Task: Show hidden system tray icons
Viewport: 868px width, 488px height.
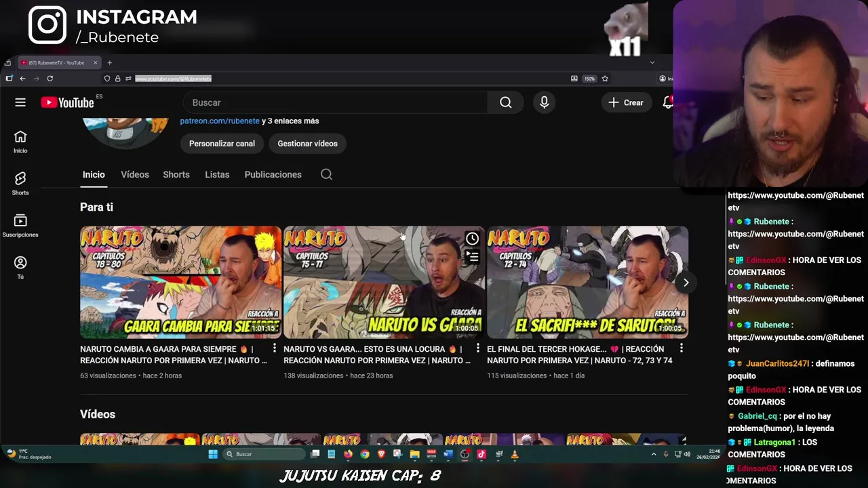Action: 654,454
